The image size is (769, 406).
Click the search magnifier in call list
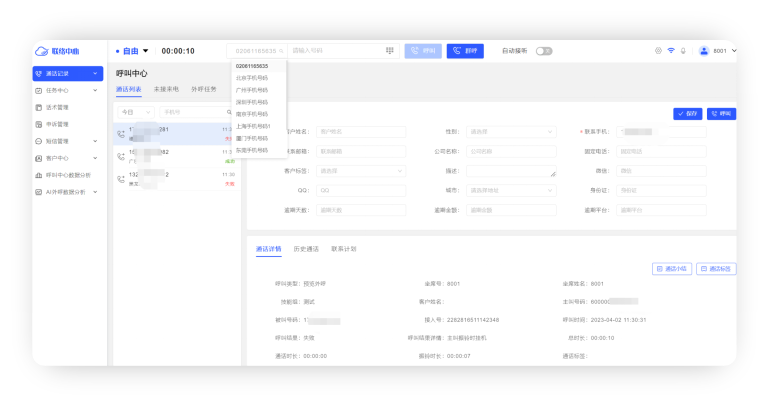[x=229, y=112]
